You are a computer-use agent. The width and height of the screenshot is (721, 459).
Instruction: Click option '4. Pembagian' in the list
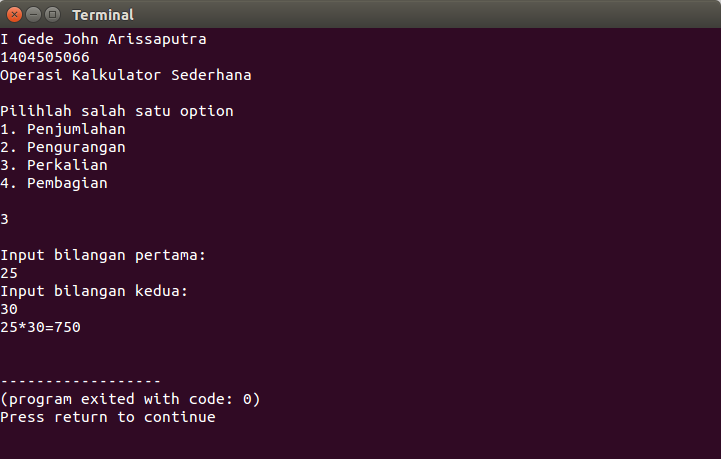pos(54,183)
